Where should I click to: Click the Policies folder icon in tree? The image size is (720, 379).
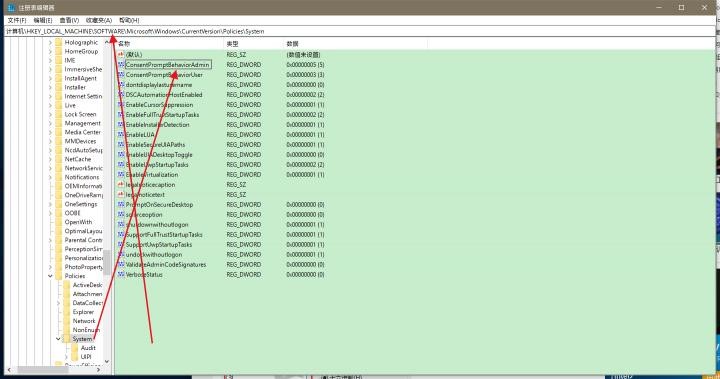[x=59, y=276]
